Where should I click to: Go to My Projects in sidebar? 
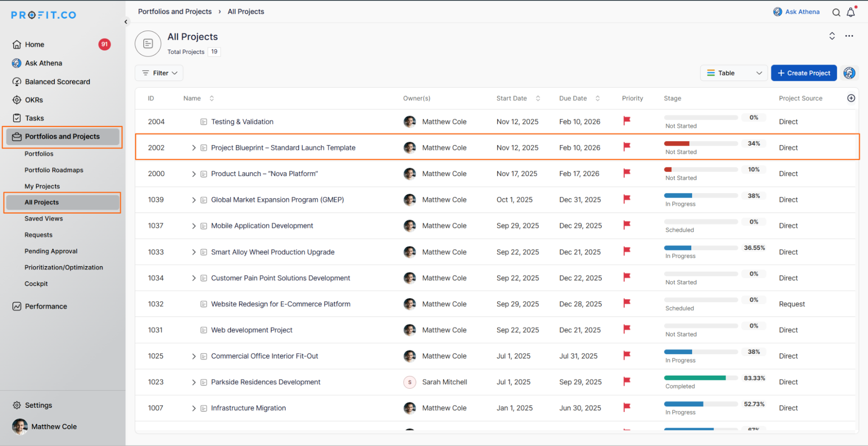[x=42, y=186]
